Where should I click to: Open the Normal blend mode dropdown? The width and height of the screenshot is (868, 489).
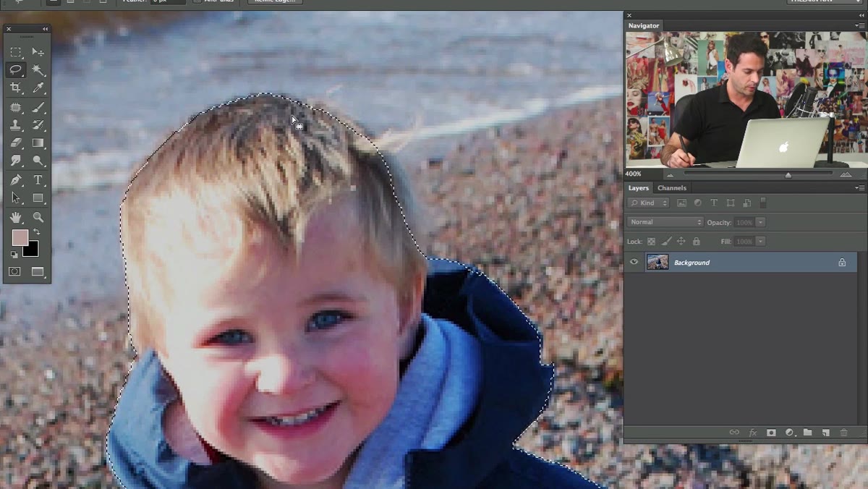pos(665,222)
